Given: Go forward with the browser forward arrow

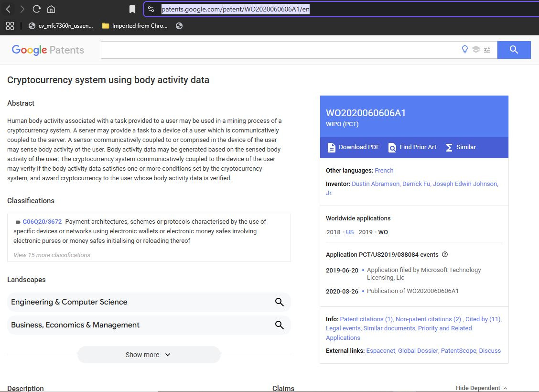Looking at the screenshot, I should click(x=22, y=9).
